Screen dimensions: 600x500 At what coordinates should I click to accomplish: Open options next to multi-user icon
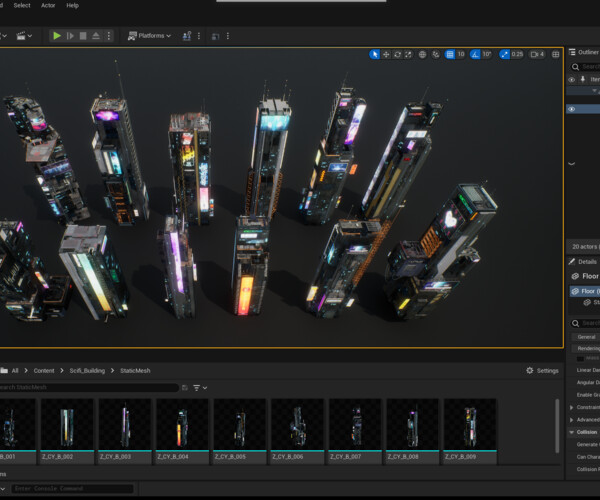tap(199, 36)
